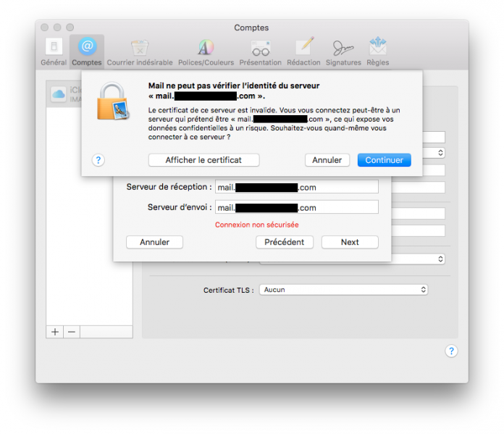504x434 pixels.
Task: Switch to the Présentation preferences
Action: 261,51
